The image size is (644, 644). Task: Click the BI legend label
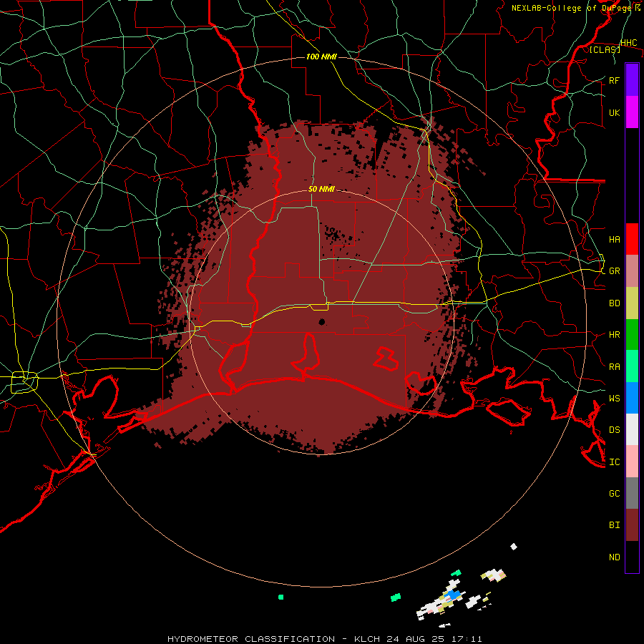pyautogui.click(x=615, y=525)
